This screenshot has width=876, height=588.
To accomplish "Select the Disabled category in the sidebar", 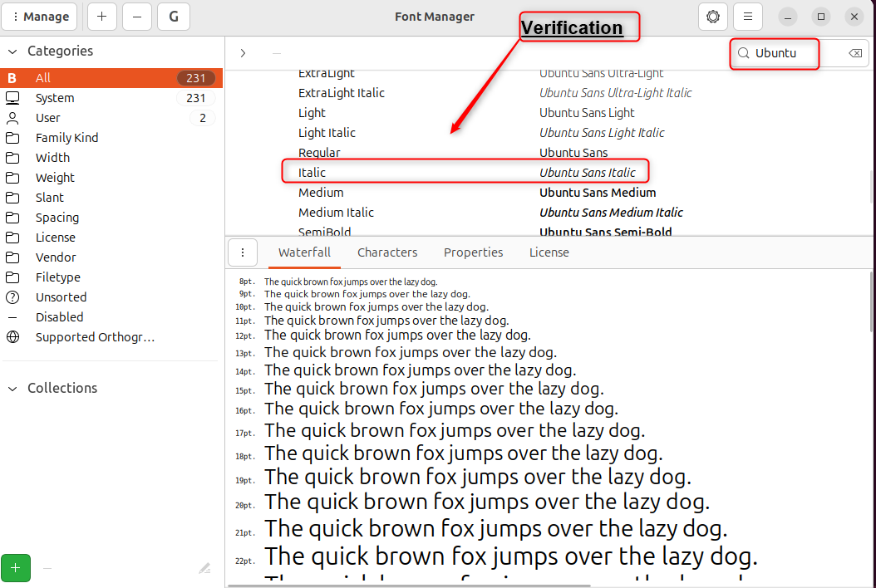I will pyautogui.click(x=59, y=316).
